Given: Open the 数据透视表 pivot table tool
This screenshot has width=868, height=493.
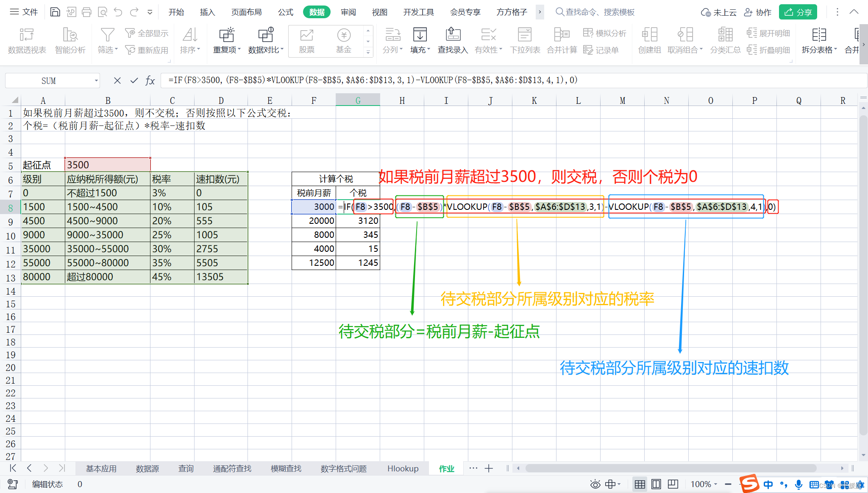Looking at the screenshot, I should click(27, 41).
